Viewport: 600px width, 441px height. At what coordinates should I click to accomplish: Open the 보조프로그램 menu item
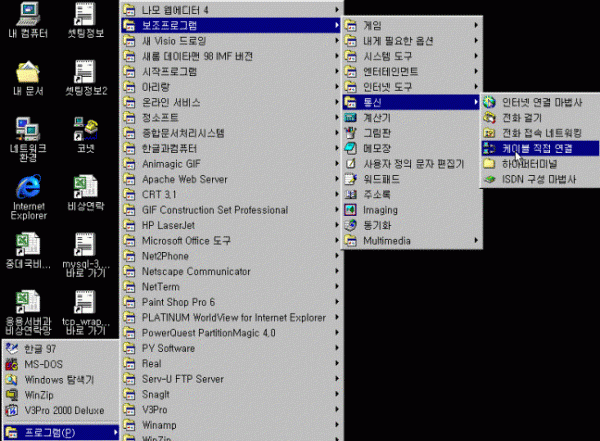coord(231,25)
